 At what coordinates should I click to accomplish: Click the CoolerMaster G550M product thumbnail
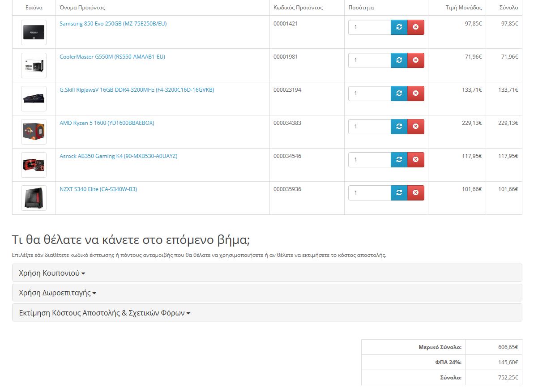point(34,65)
